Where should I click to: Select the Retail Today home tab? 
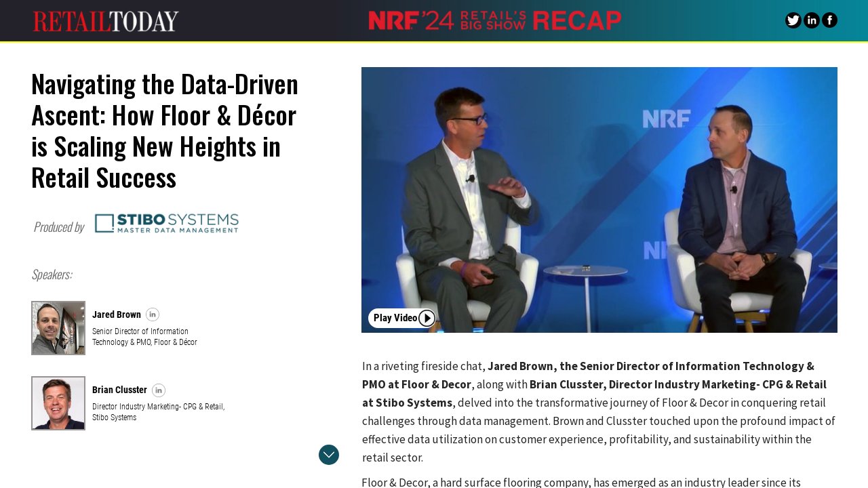tap(106, 20)
